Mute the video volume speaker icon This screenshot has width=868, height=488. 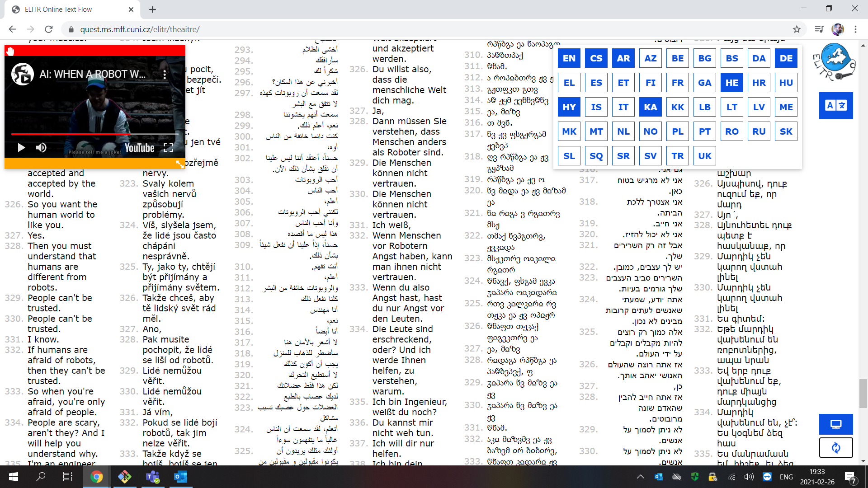coord(41,147)
